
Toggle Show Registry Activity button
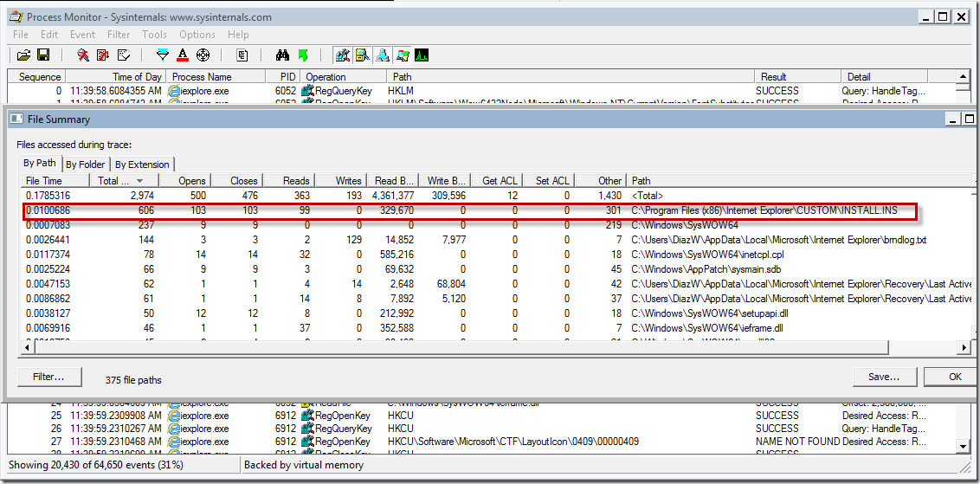(342, 55)
